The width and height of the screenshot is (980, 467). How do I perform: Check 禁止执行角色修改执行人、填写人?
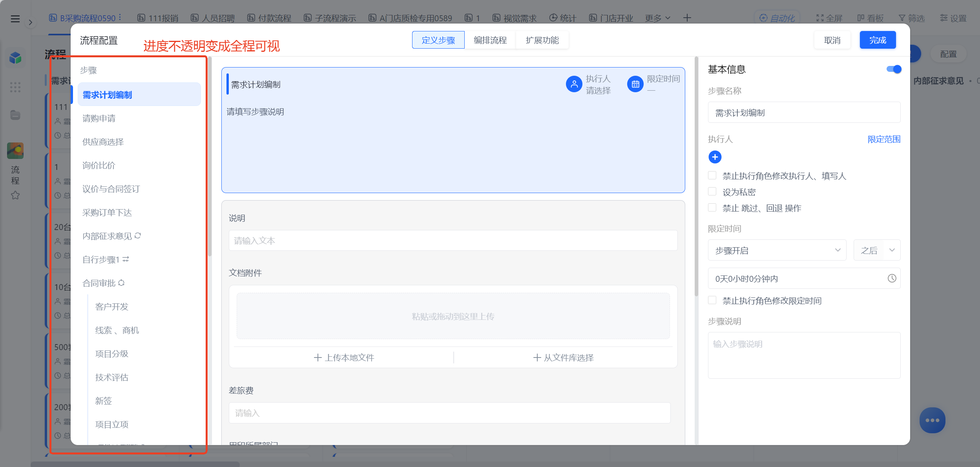click(712, 175)
